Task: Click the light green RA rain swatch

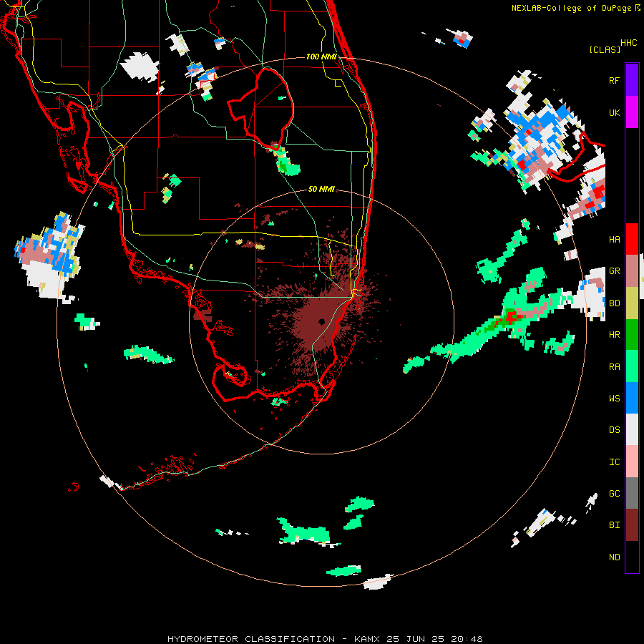Action: [632, 366]
